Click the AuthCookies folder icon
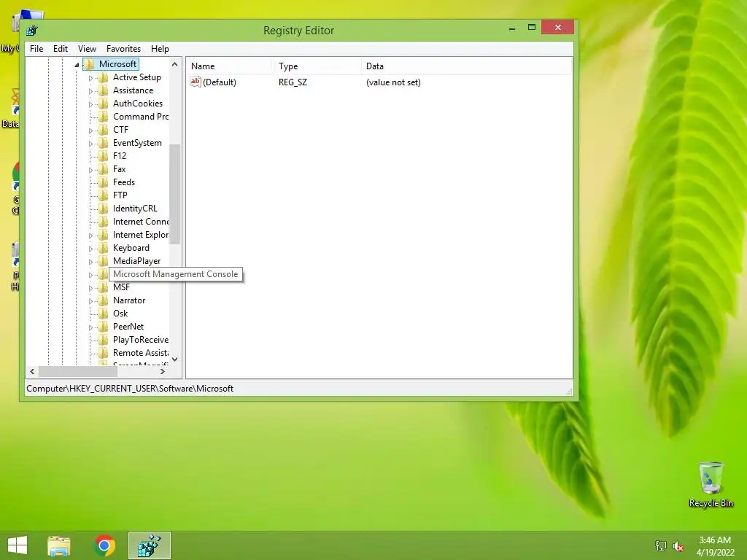747x560 pixels. point(104,104)
